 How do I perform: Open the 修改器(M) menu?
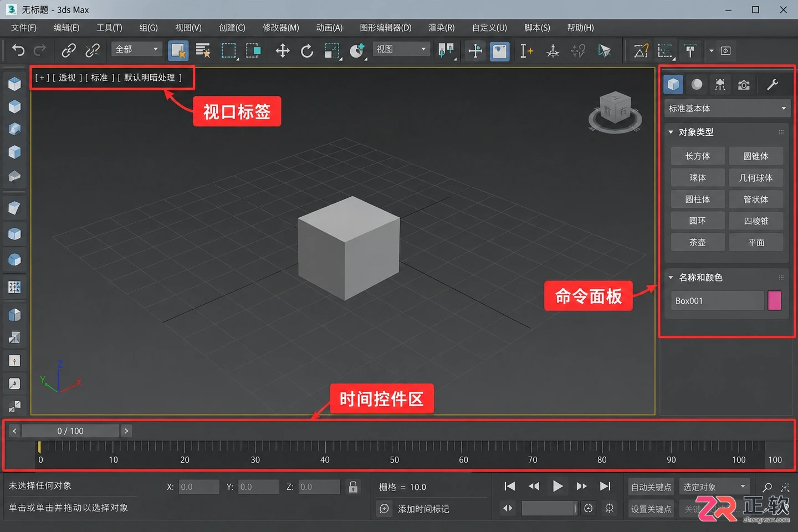click(x=281, y=28)
